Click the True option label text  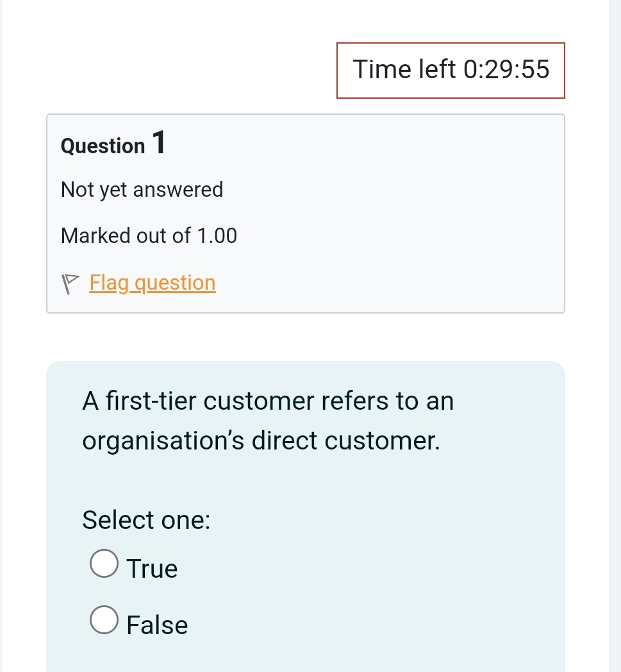coord(152,568)
